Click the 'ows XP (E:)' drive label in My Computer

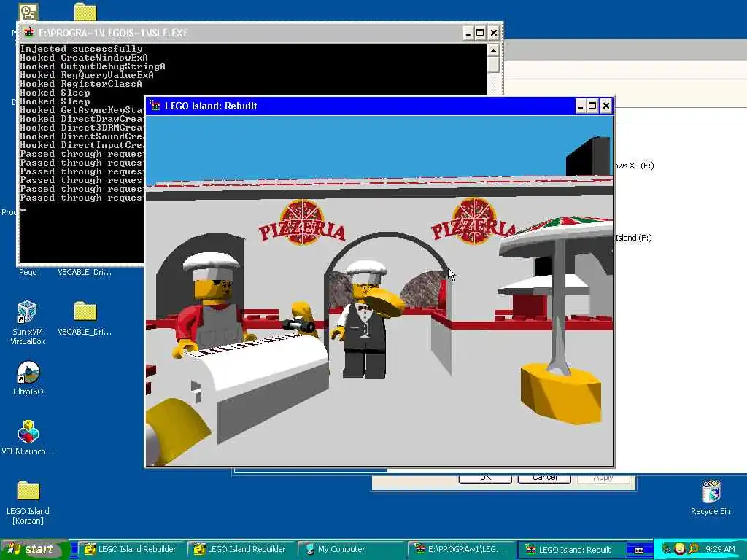click(x=634, y=166)
